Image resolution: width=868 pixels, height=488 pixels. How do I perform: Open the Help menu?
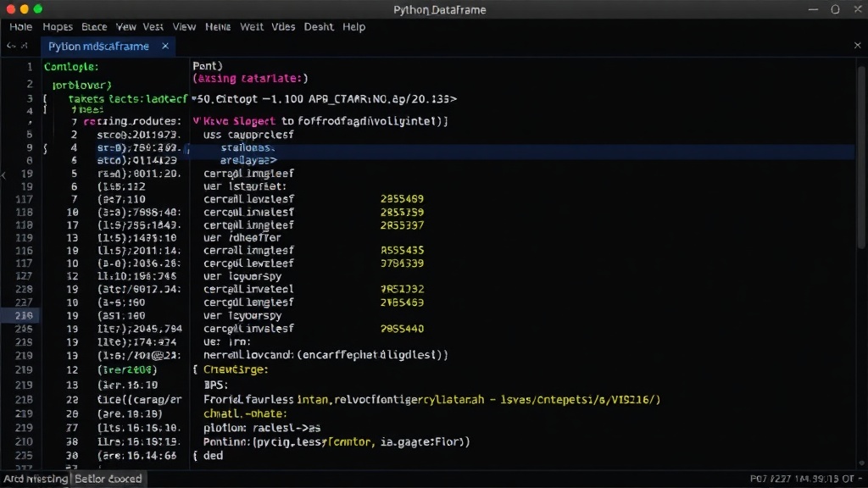pyautogui.click(x=353, y=26)
